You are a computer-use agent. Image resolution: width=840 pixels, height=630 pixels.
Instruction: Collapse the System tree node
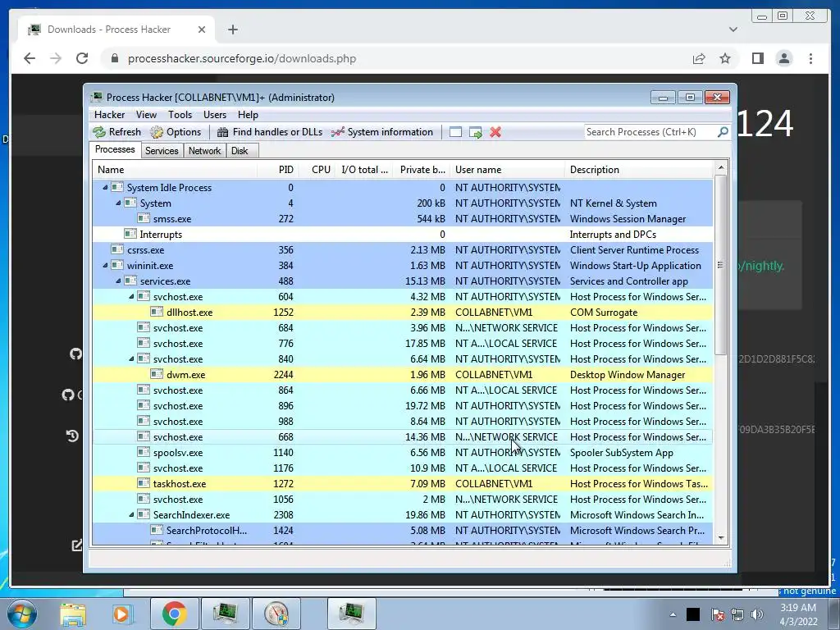tap(118, 203)
